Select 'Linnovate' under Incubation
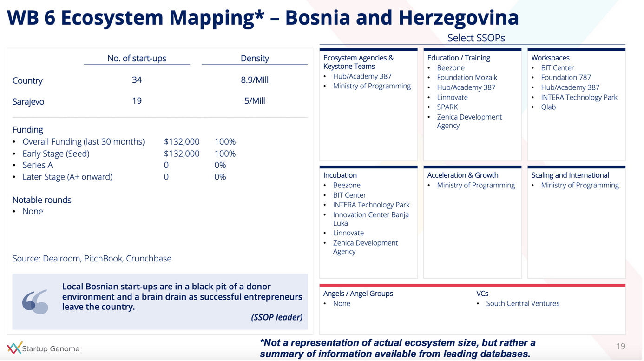The height and width of the screenshot is (361, 644). pos(348,233)
